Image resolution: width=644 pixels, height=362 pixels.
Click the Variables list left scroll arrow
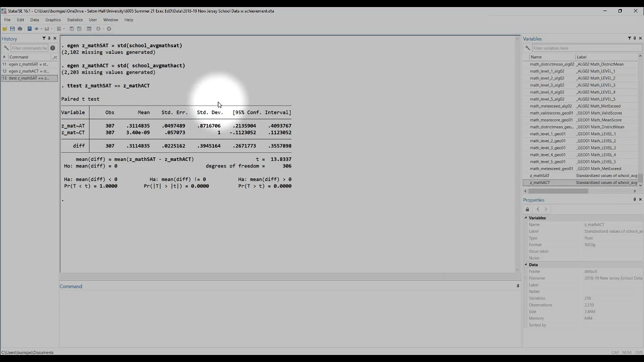click(526, 191)
